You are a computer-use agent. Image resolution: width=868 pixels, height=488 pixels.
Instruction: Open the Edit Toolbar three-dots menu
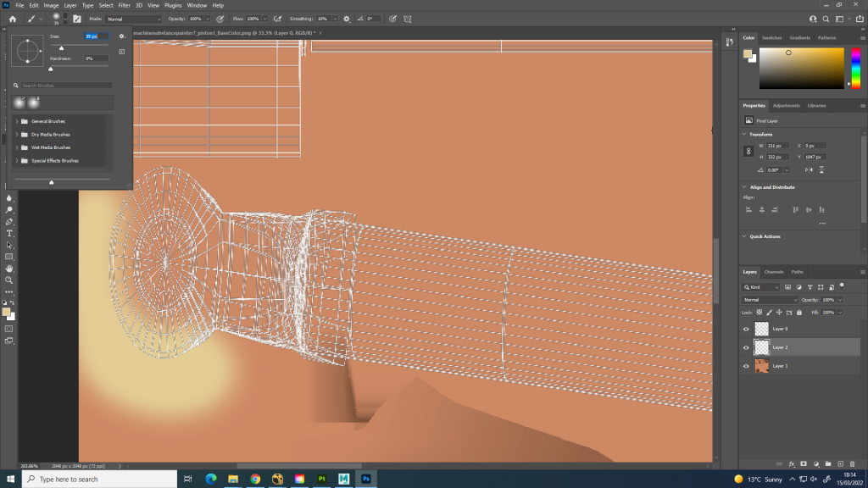9,291
